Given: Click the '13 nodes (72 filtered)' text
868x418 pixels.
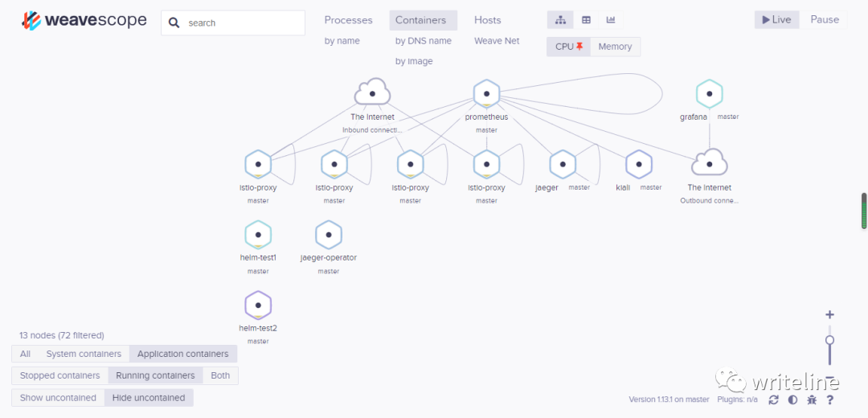Looking at the screenshot, I should click(x=61, y=335).
